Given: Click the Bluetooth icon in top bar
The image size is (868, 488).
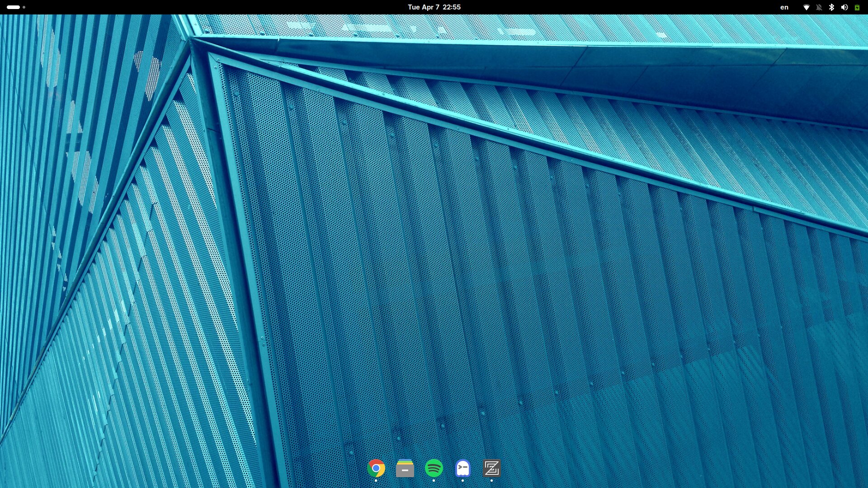Looking at the screenshot, I should [831, 7].
